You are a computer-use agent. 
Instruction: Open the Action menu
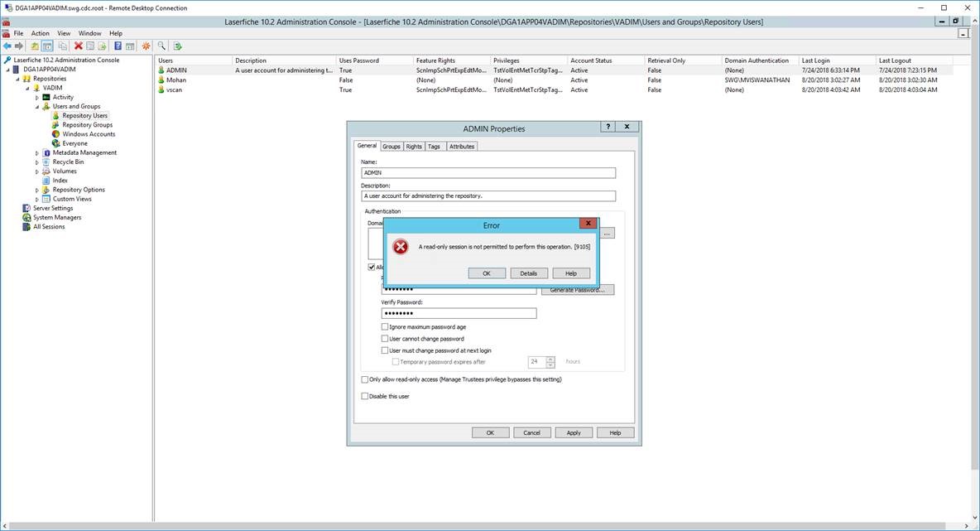click(40, 34)
